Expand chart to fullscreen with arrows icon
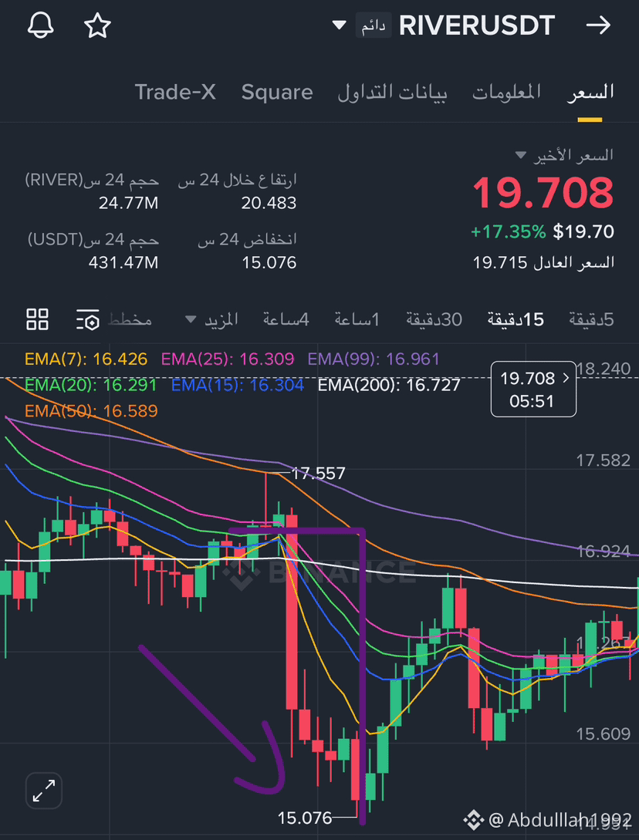 pyautogui.click(x=44, y=791)
